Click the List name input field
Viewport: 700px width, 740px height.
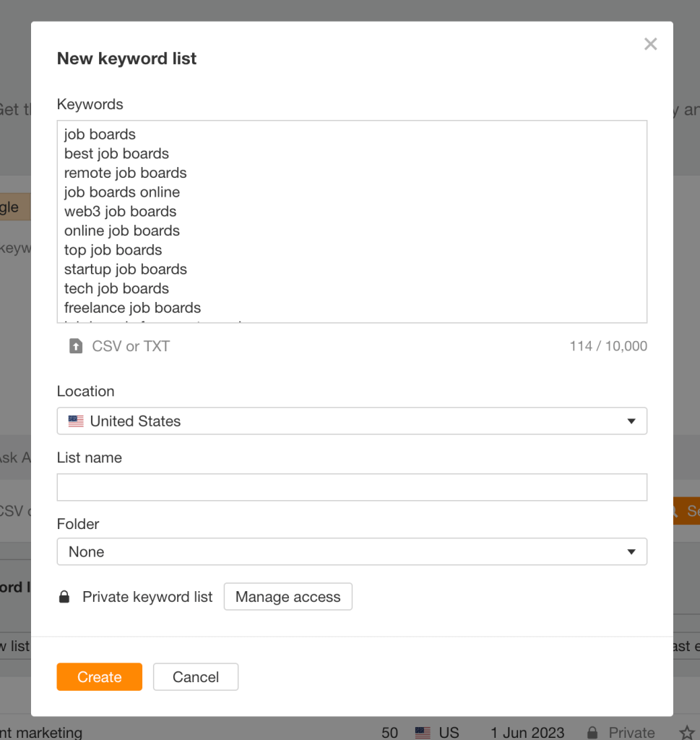(352, 487)
